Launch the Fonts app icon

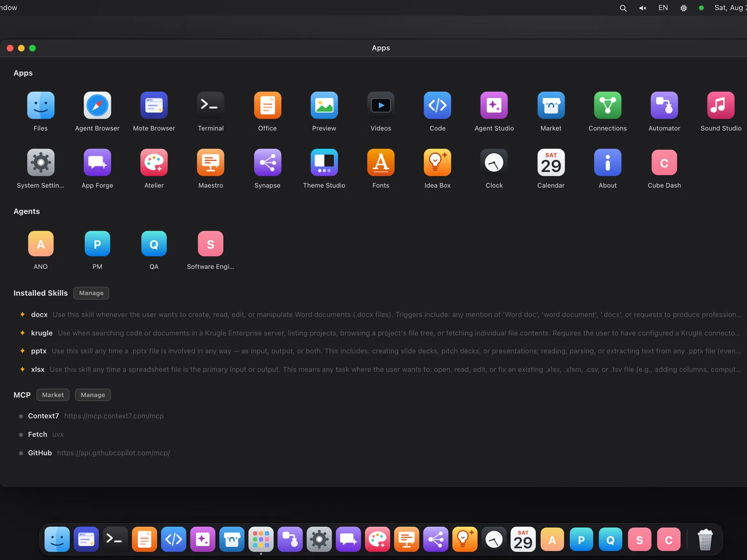coord(381,162)
